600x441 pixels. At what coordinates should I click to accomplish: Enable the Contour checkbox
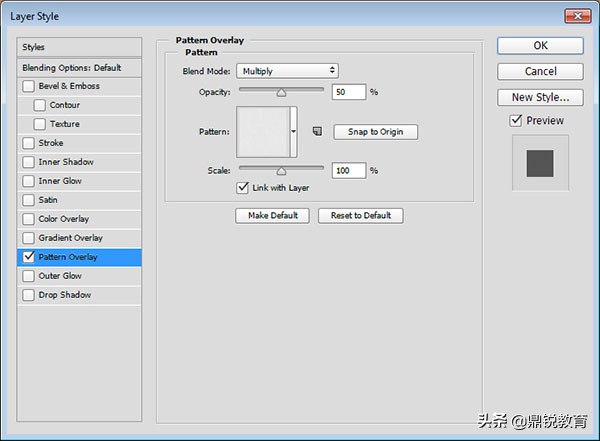[x=39, y=105]
